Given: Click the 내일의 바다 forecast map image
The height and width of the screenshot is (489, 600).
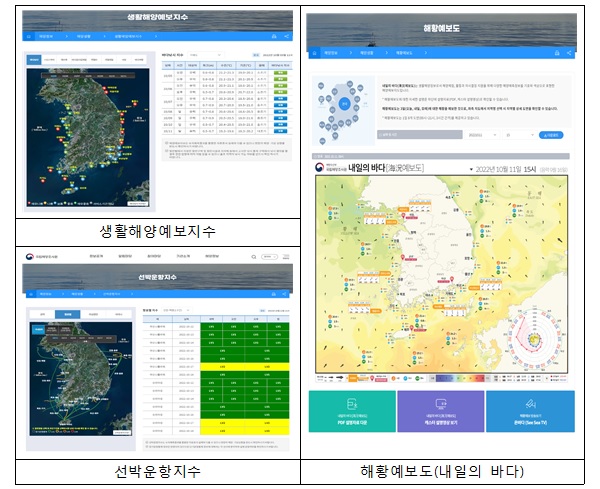Looking at the screenshot, I should pyautogui.click(x=441, y=280).
